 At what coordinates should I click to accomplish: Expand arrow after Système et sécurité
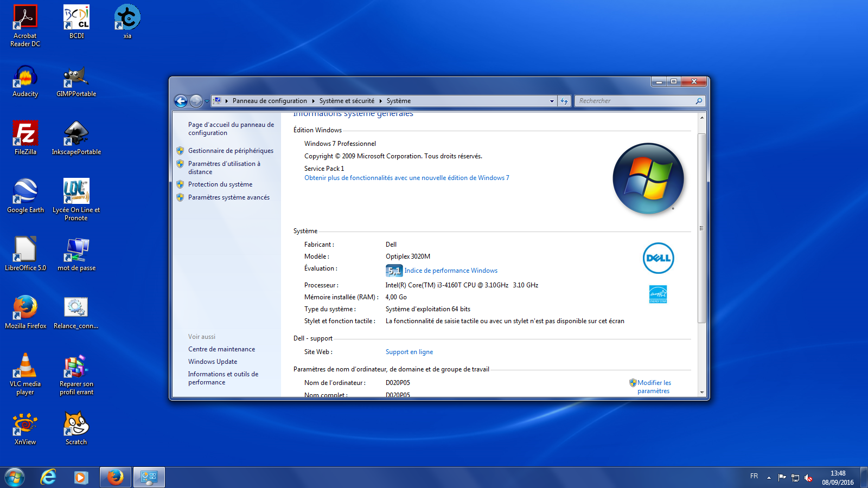click(x=380, y=101)
